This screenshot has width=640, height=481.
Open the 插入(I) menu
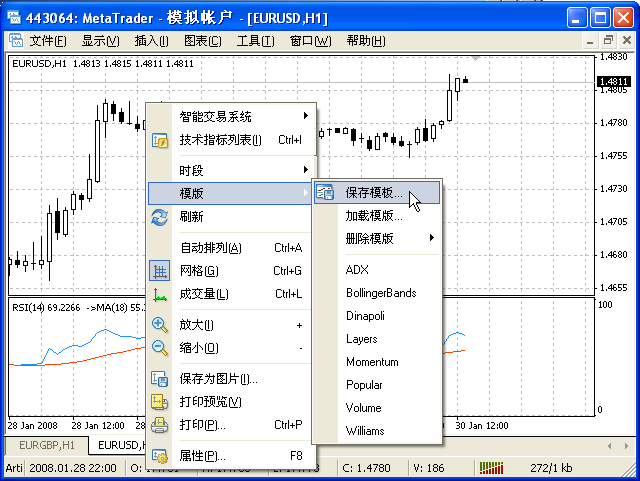point(151,41)
